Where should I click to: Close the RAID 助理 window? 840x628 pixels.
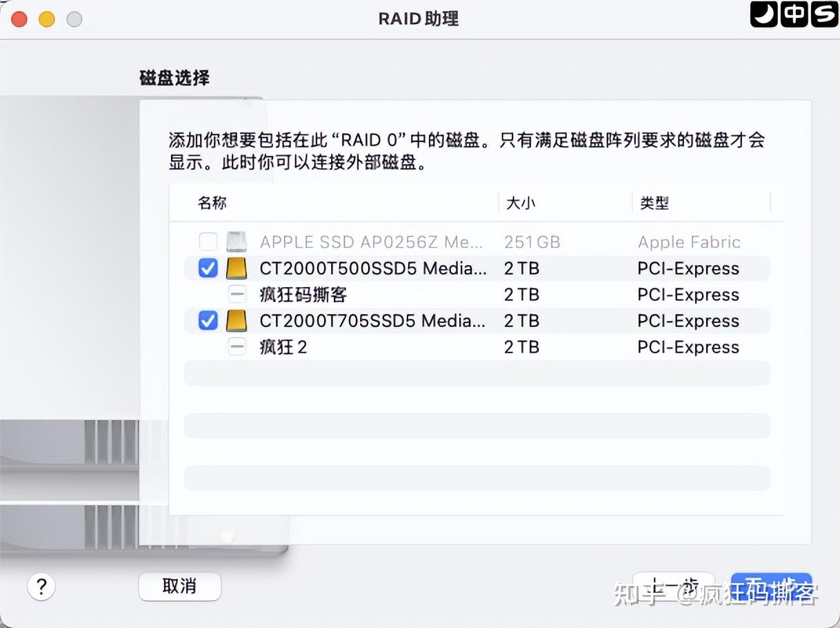pos(19,19)
